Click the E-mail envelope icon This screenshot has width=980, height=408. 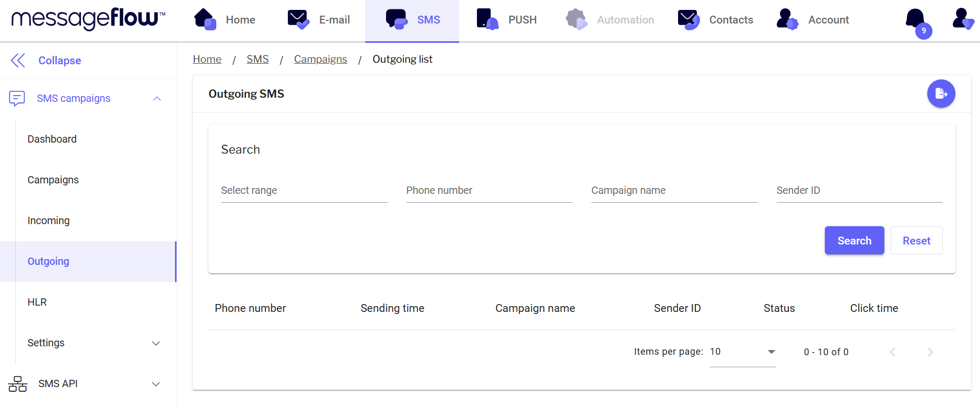pos(298,19)
